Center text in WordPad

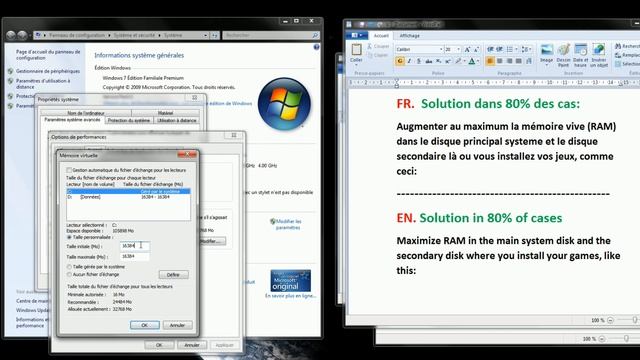point(500,61)
